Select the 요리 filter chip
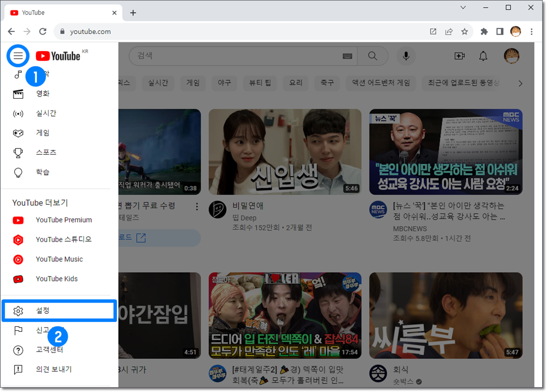This screenshot has width=547, height=392. [x=296, y=83]
